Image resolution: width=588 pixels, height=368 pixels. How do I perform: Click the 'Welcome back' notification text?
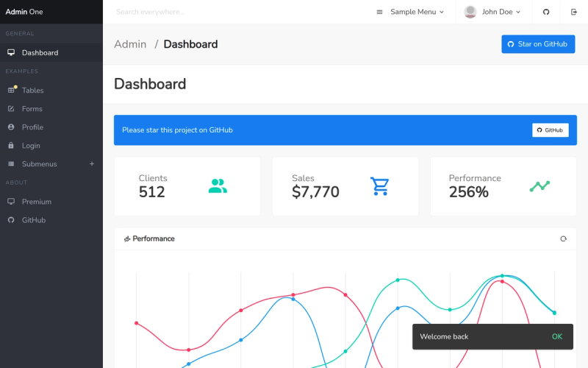pos(444,336)
